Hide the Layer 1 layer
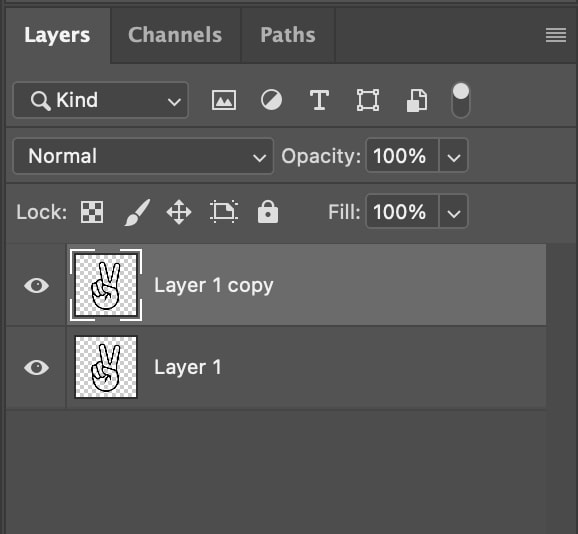This screenshot has width=578, height=534. click(36, 367)
